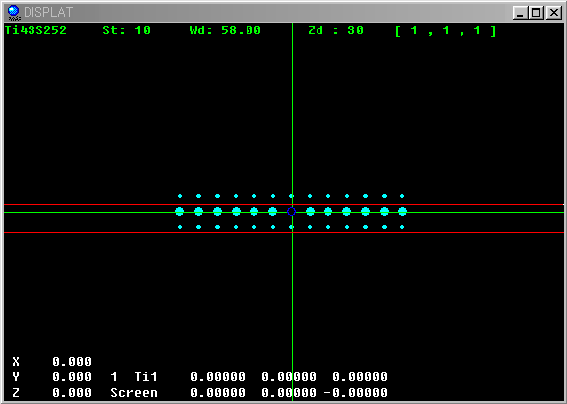
Task: Click the leftmost large cyan atom
Action: [x=180, y=212]
